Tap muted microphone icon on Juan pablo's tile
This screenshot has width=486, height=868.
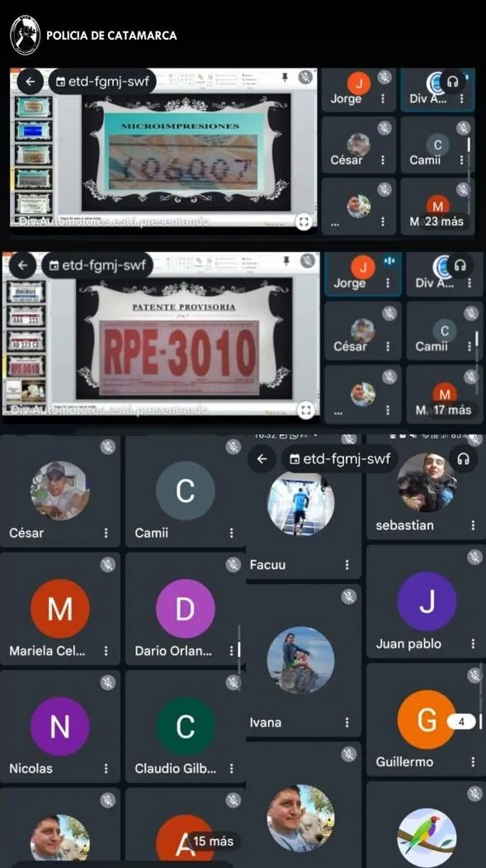pyautogui.click(x=475, y=557)
